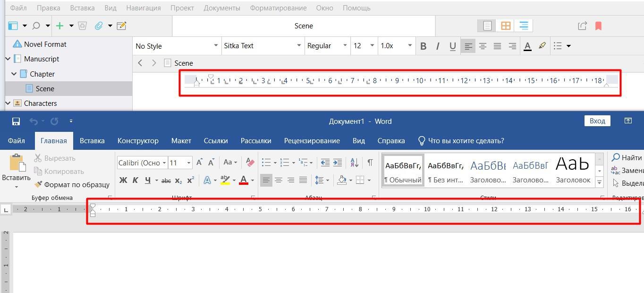Select corkboard view mode in Scrivener

(x=506, y=26)
